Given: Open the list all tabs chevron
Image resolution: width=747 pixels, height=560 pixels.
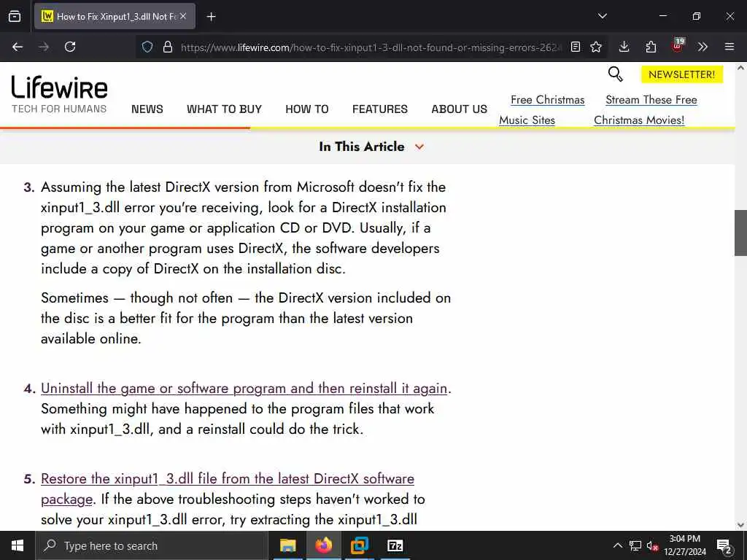Looking at the screenshot, I should pos(602,16).
